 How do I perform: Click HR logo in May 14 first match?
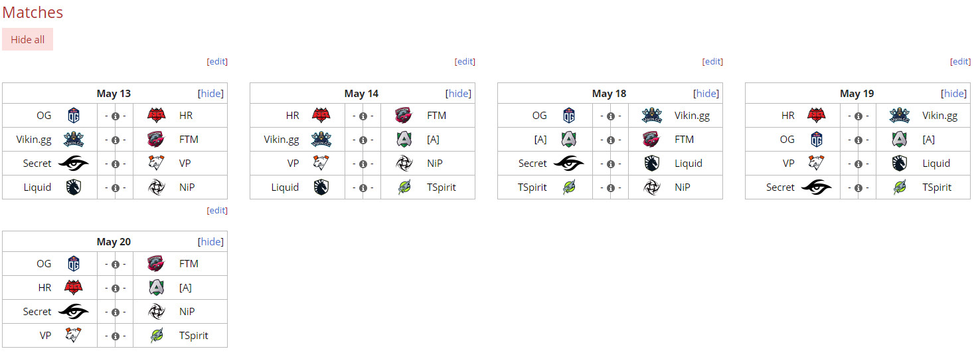(321, 116)
